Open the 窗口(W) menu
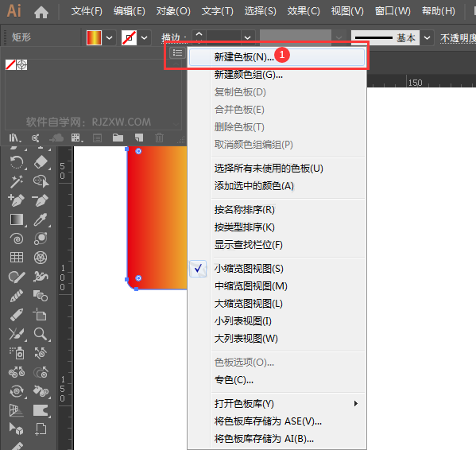The height and width of the screenshot is (450, 476). click(393, 11)
